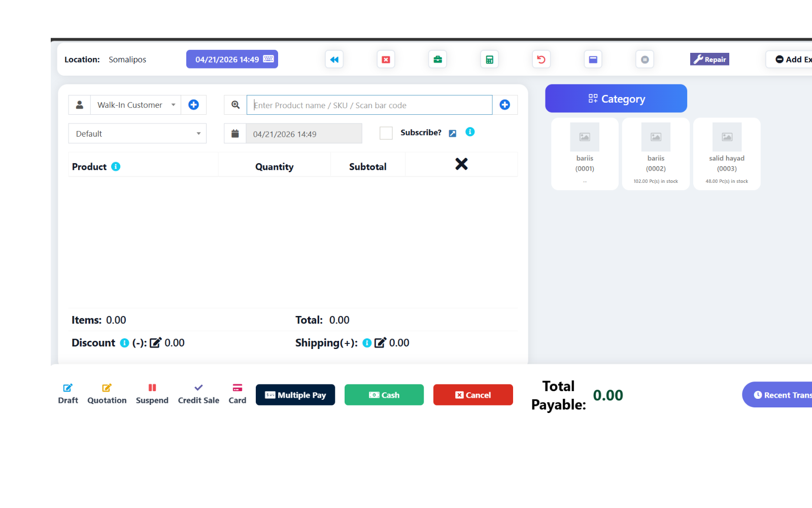Open the Category panel
Viewport: 812px width, 508px height.
(616, 99)
